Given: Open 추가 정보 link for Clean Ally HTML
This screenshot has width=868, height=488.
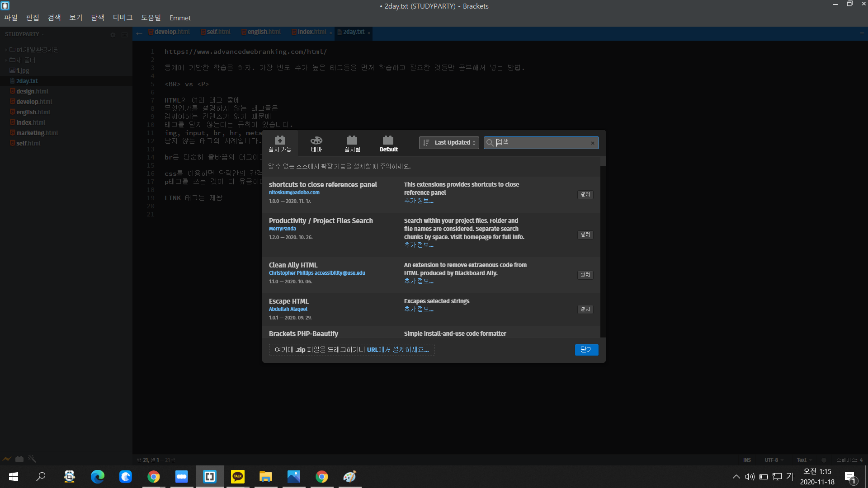Looking at the screenshot, I should tap(418, 281).
